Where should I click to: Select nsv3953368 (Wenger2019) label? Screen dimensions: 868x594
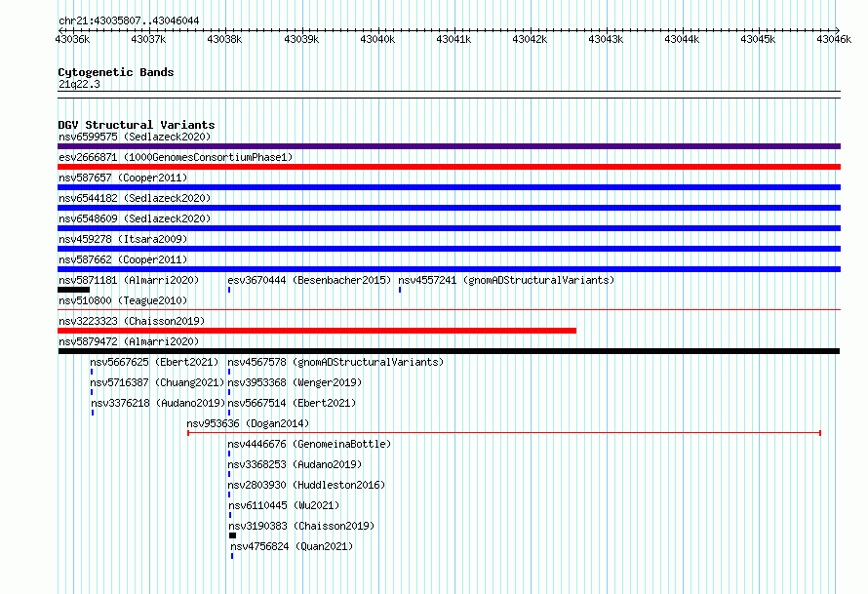click(x=295, y=382)
